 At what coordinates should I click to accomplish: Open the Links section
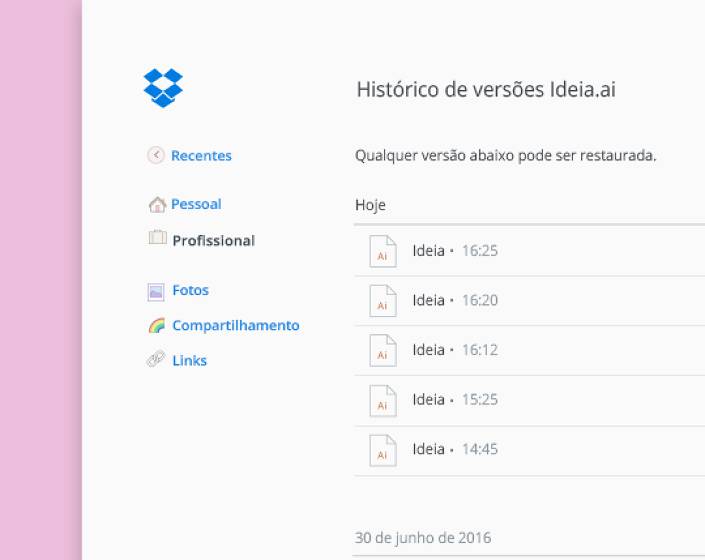point(189,360)
